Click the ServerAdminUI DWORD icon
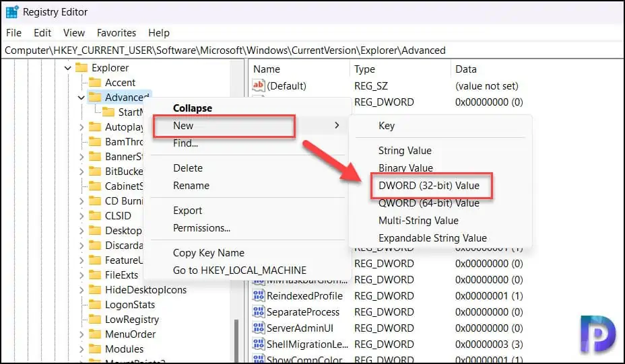The height and width of the screenshot is (364, 625). 259,328
